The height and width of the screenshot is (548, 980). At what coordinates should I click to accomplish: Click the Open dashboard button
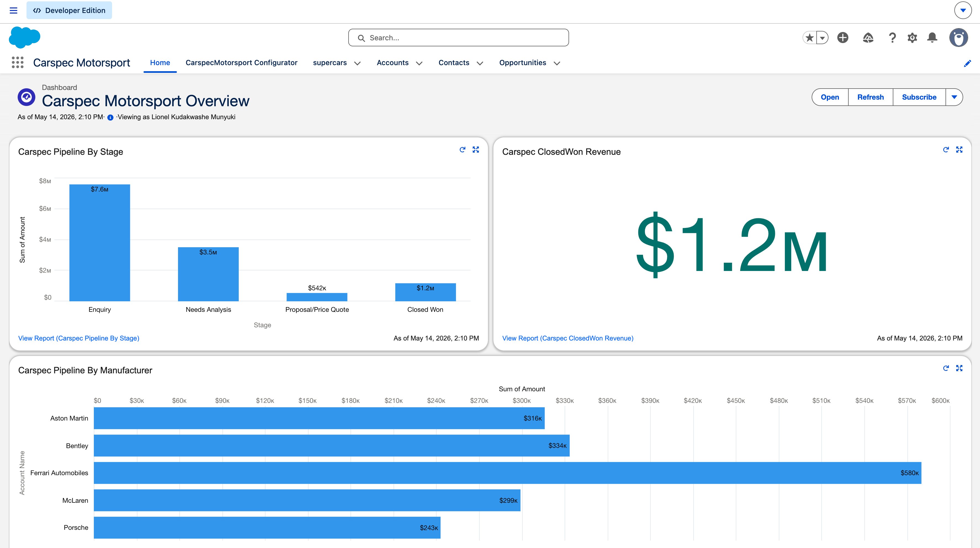830,97
